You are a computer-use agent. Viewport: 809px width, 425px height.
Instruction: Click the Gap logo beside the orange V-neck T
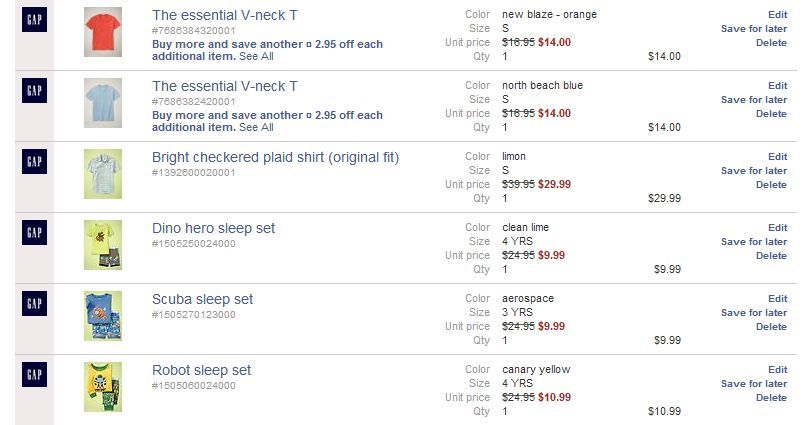[34, 21]
